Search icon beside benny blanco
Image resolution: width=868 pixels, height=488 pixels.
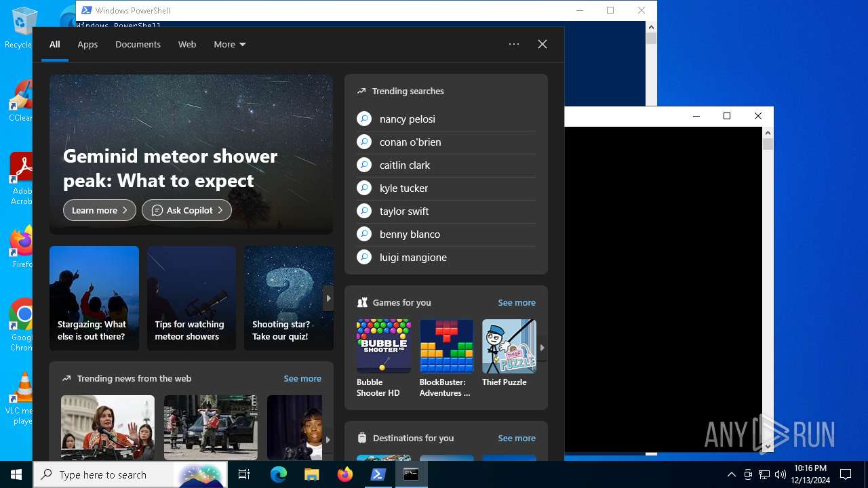(364, 234)
